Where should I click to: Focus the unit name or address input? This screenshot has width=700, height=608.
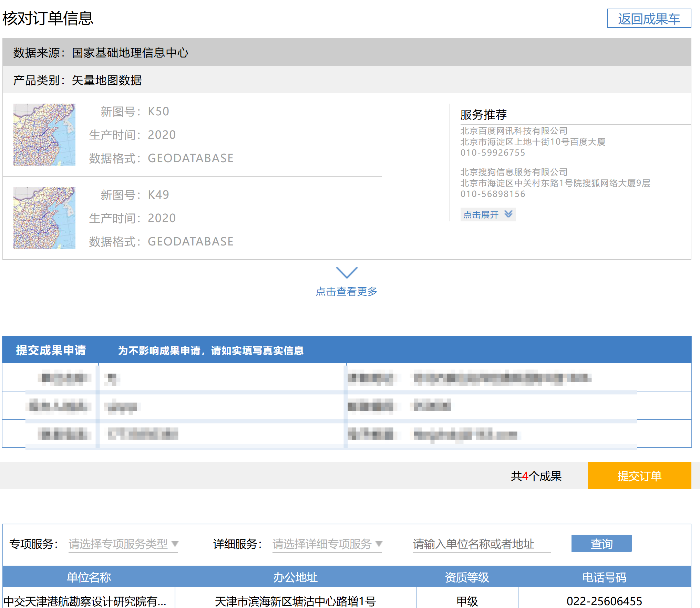481,544
